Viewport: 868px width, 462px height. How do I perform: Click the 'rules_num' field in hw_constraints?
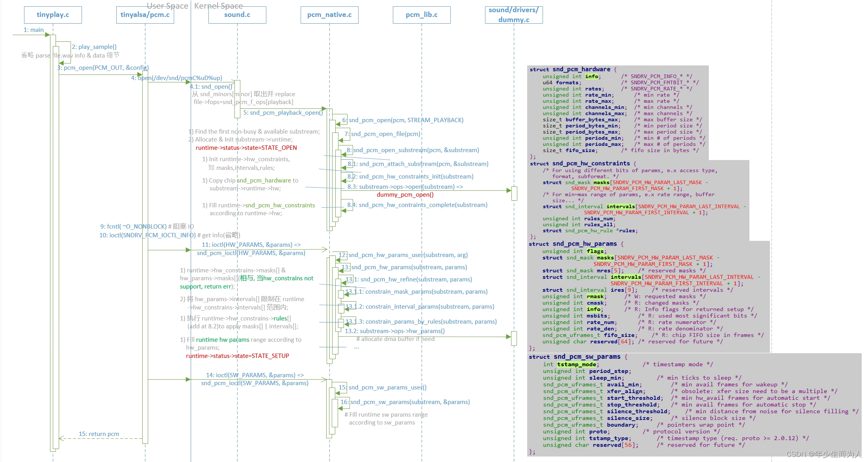pos(599,219)
